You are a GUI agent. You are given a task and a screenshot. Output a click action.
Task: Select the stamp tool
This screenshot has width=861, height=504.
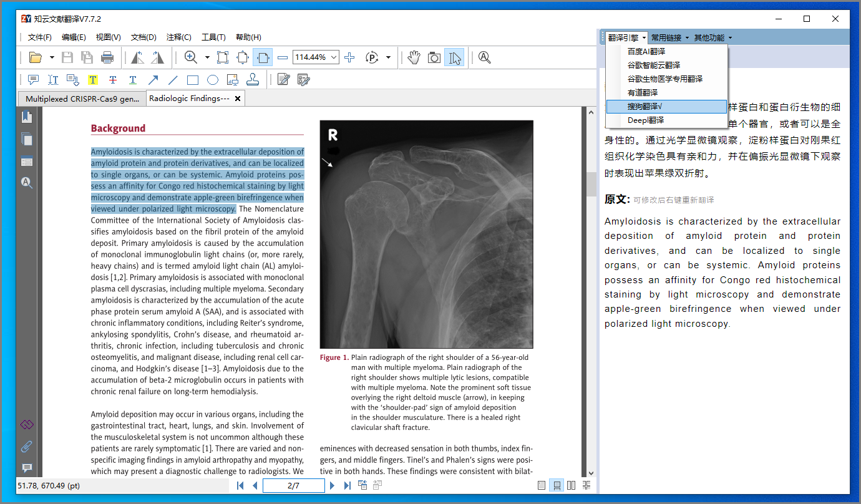253,80
